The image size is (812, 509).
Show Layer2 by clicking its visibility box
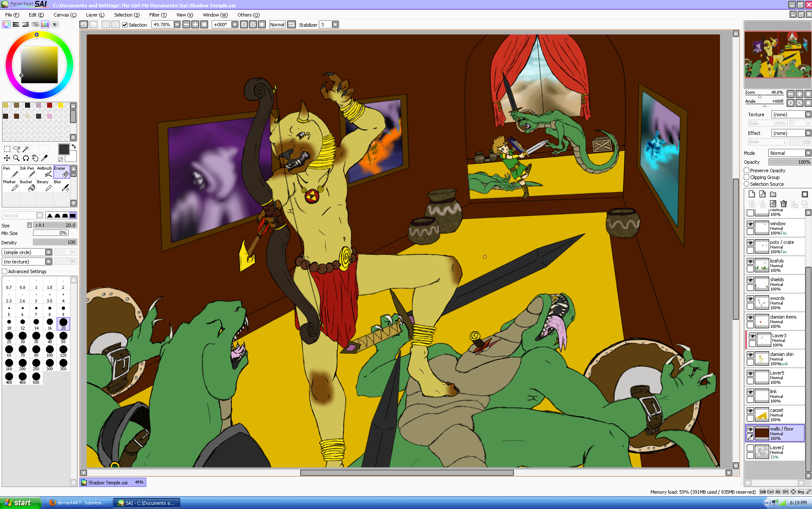pos(751,448)
